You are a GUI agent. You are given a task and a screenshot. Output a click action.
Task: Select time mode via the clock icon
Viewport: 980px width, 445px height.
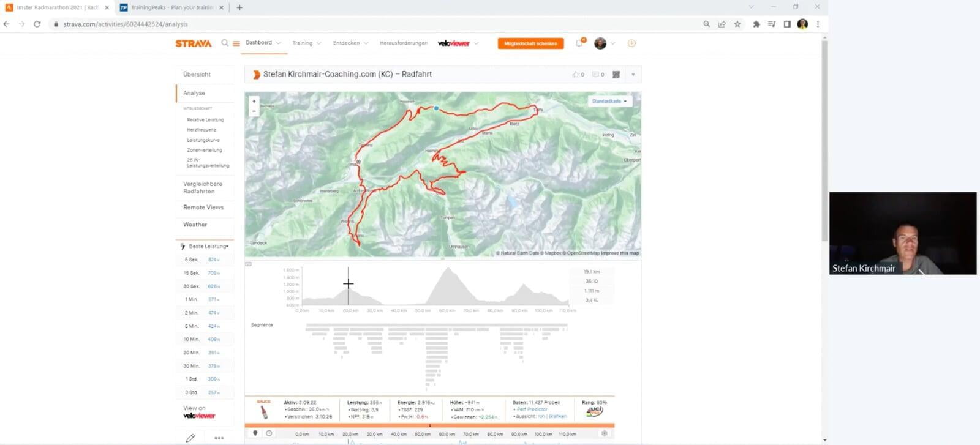click(269, 433)
